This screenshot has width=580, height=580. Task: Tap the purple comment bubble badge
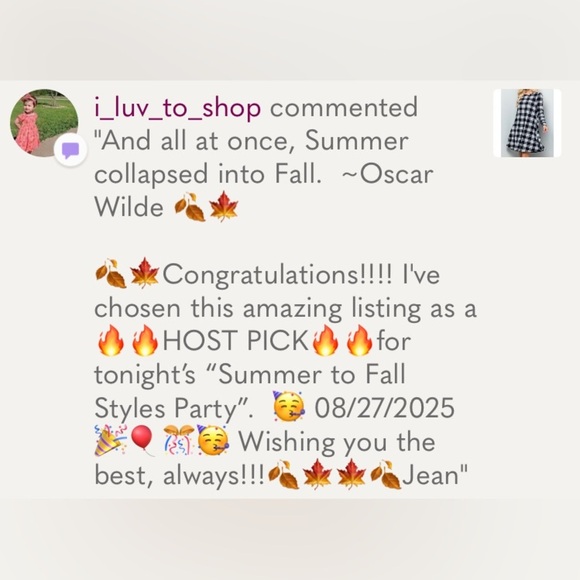pos(70,150)
